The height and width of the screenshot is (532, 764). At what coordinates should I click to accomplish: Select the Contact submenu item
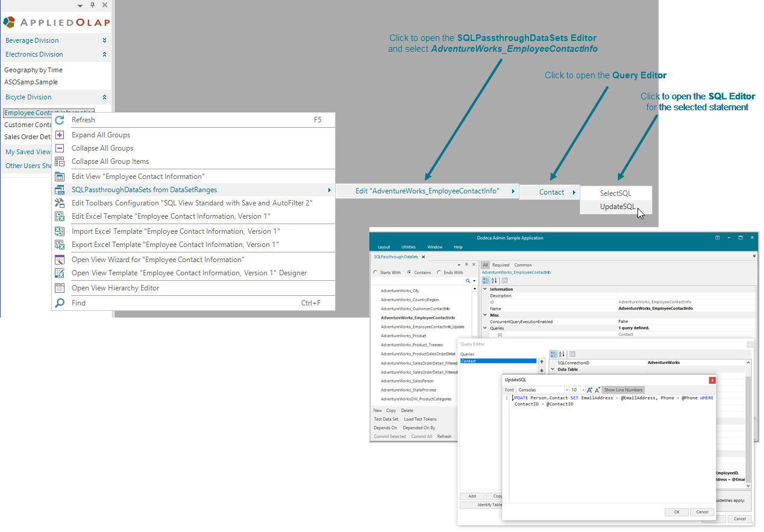click(x=550, y=192)
